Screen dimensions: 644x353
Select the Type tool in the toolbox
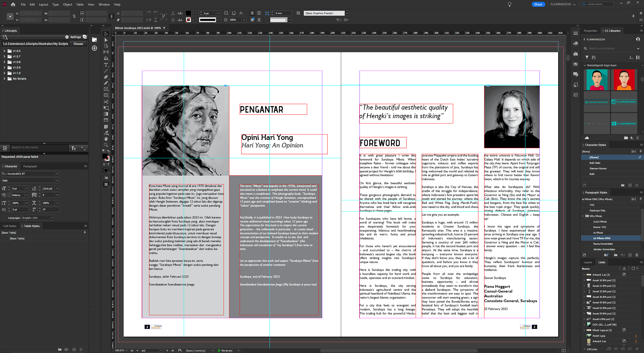pyautogui.click(x=106, y=65)
